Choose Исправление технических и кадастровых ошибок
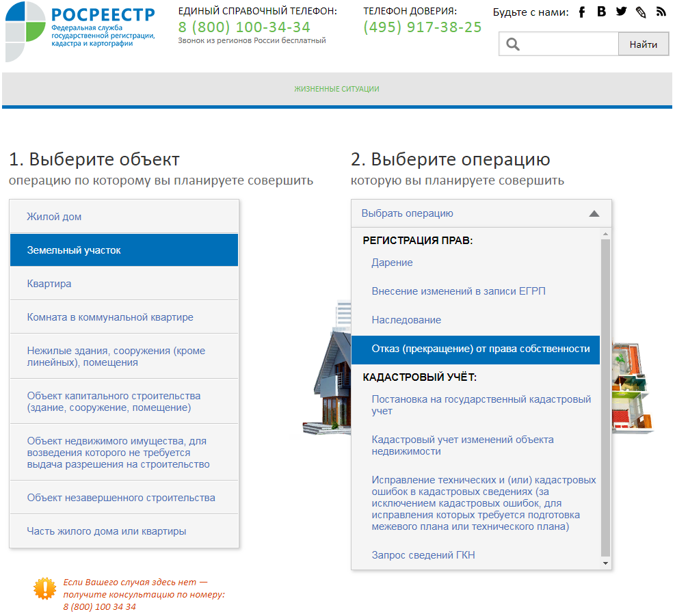Image resolution: width=675 pixels, height=616 pixels. pyautogui.click(x=476, y=503)
